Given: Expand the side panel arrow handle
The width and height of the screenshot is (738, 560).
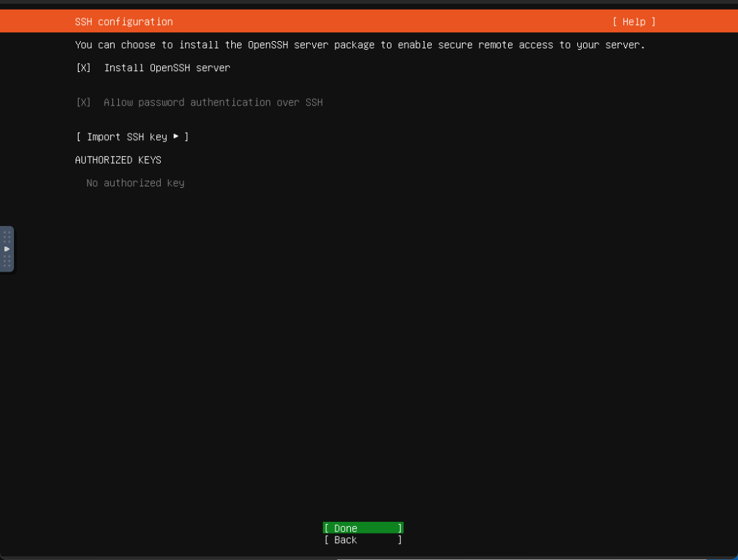Looking at the screenshot, I should coord(7,249).
